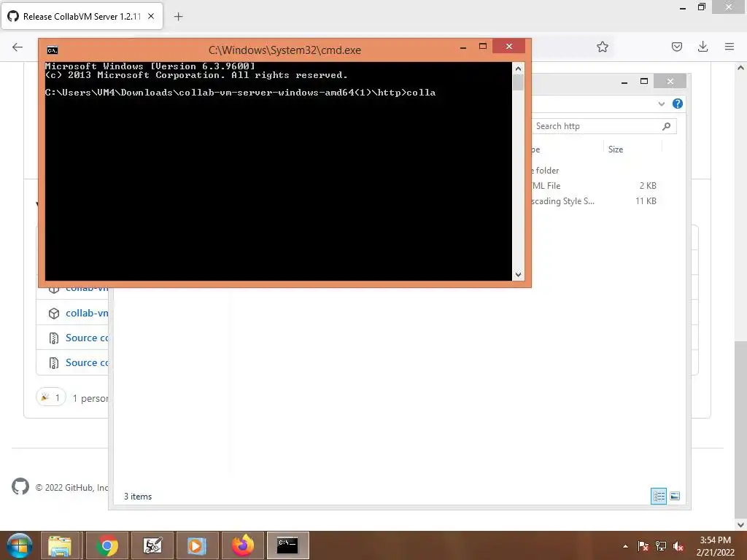The height and width of the screenshot is (560, 747).
Task: Click the collab-vm package link
Action: [87, 314]
